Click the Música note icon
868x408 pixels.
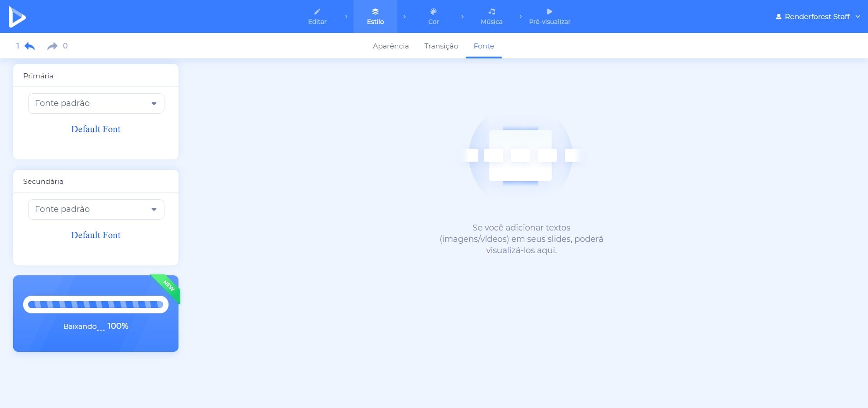492,11
